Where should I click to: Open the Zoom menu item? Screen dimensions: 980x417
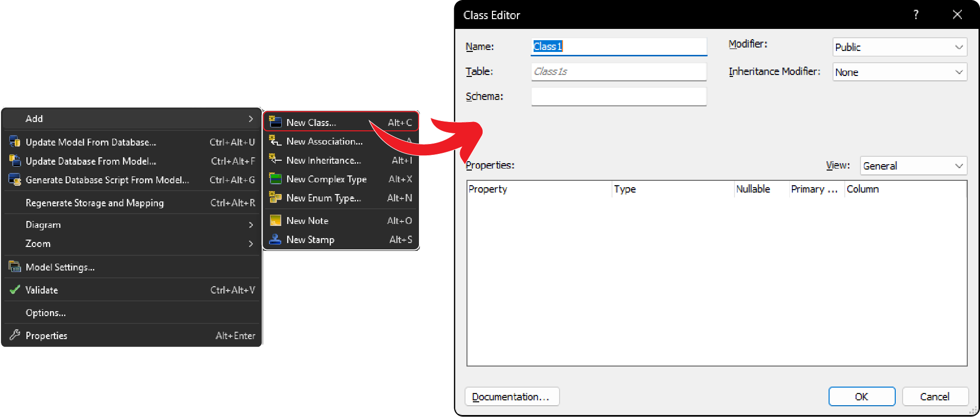coord(131,244)
